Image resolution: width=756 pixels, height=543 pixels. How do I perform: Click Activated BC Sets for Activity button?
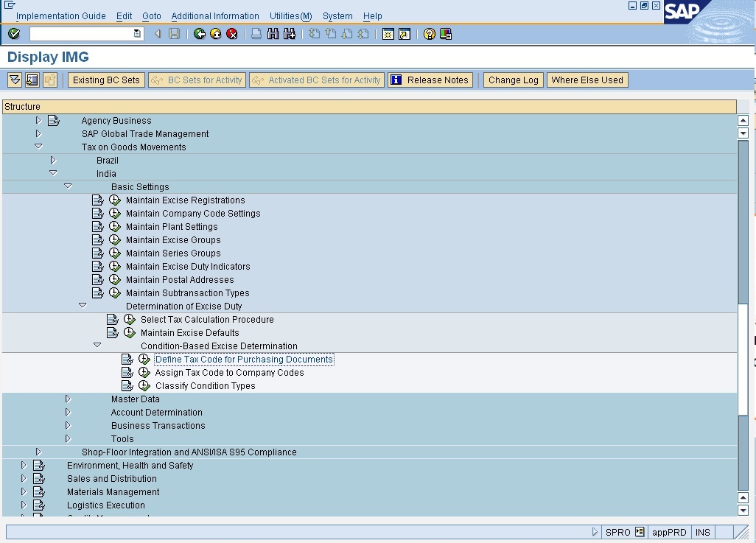(317, 80)
